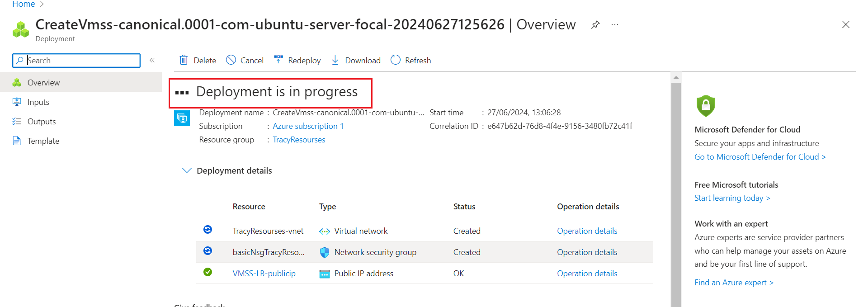The width and height of the screenshot is (868, 307).
Task: Open the Inputs menu item
Action: pos(38,102)
